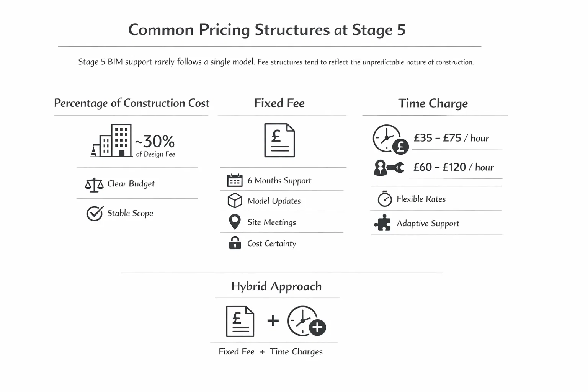The height and width of the screenshot is (392, 588).
Task: Click the clock with pound badge icon
Action: (390, 139)
